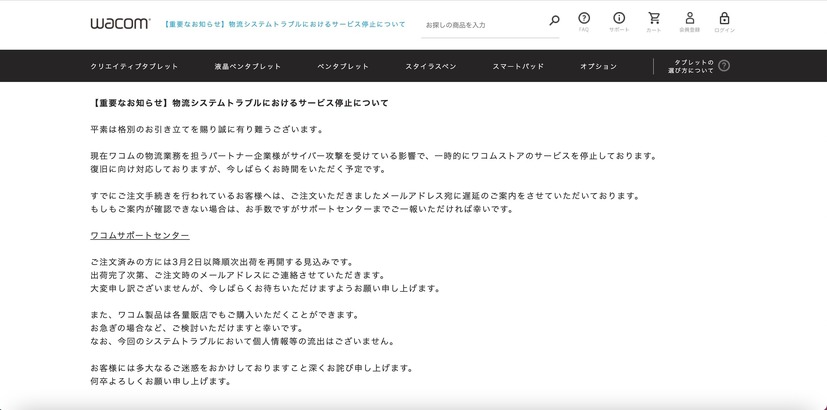
Task: Click the line starting すでにご注文手続きを
Action: point(365,196)
